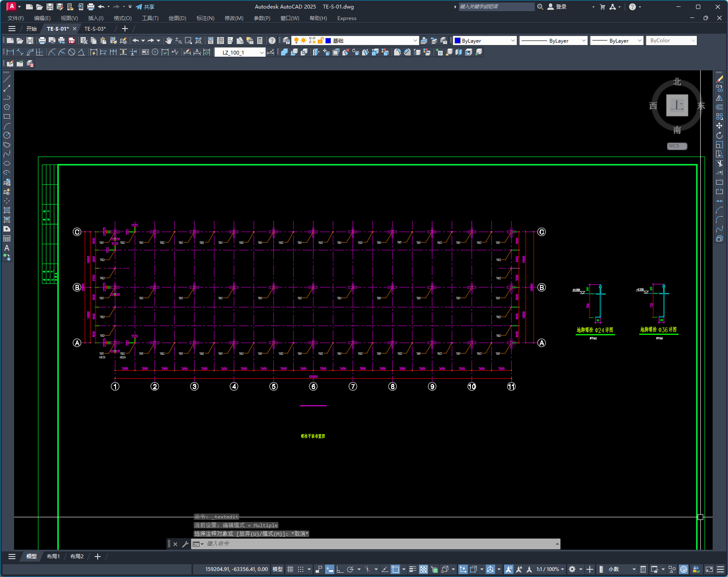Select the Diameter dimension tool

(x=72, y=52)
